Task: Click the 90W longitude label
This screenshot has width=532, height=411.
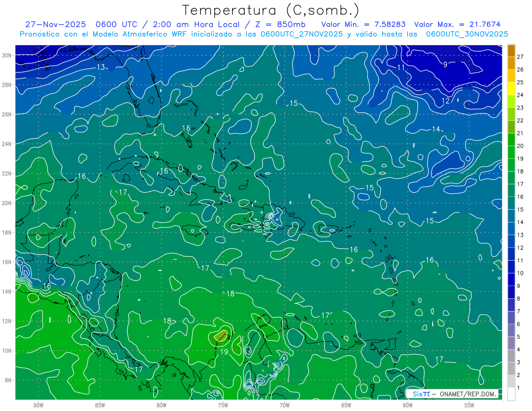Action: 38,405
